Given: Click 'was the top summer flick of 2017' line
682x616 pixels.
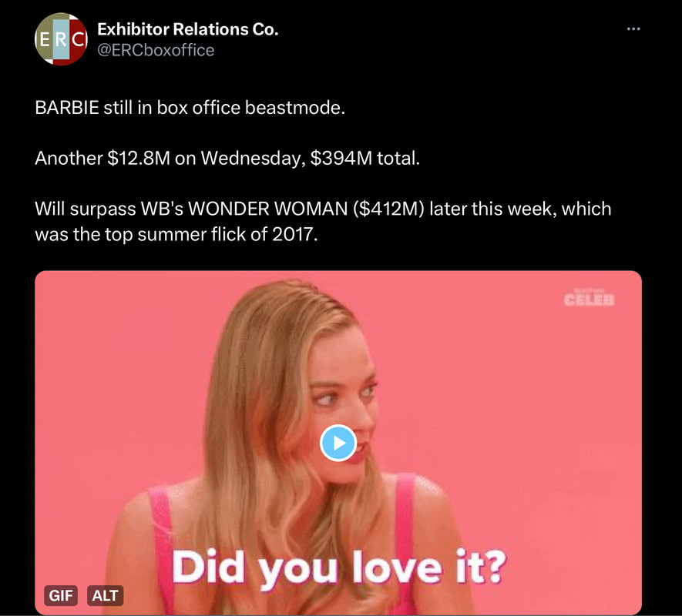Looking at the screenshot, I should click(175, 234).
